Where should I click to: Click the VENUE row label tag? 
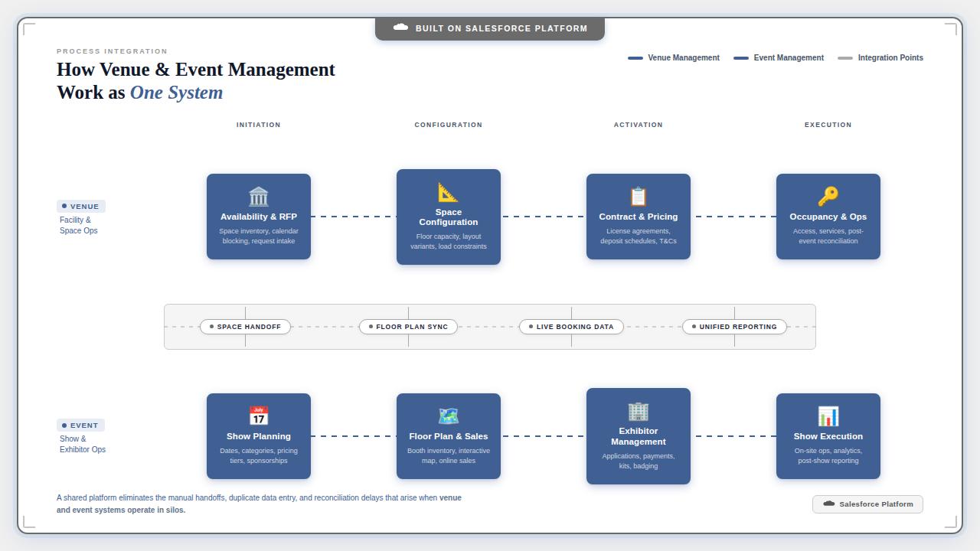(x=81, y=207)
